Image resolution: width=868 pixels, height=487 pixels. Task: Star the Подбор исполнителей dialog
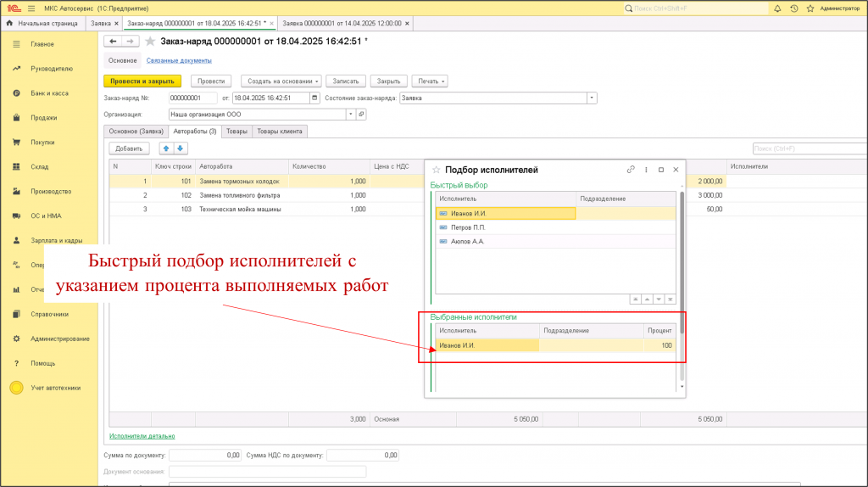437,170
